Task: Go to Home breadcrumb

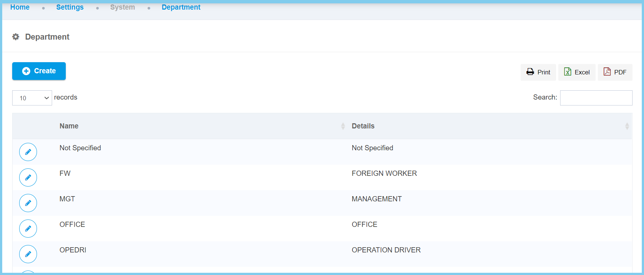Action: click(x=20, y=7)
